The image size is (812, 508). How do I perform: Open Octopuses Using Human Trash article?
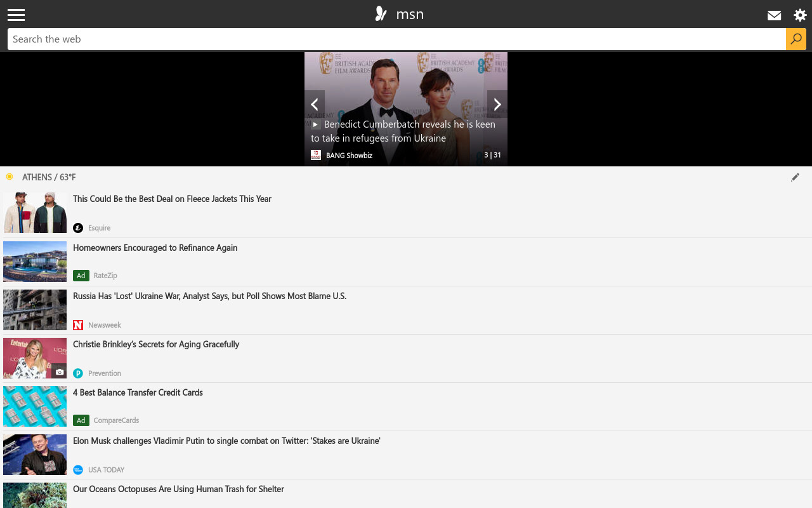(178, 489)
